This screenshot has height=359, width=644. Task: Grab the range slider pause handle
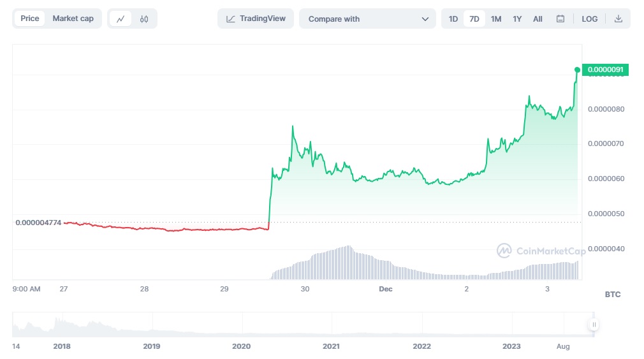[x=594, y=325]
